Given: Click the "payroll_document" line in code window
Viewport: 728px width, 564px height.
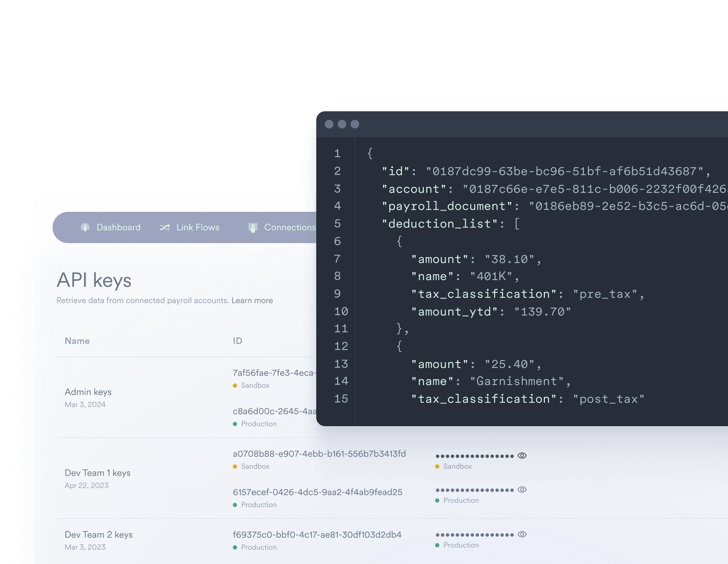Looking at the screenshot, I should [x=555, y=206].
